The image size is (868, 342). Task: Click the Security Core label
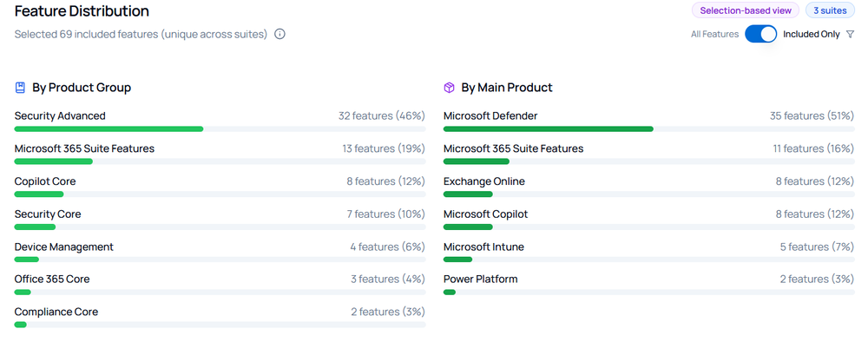pos(48,214)
